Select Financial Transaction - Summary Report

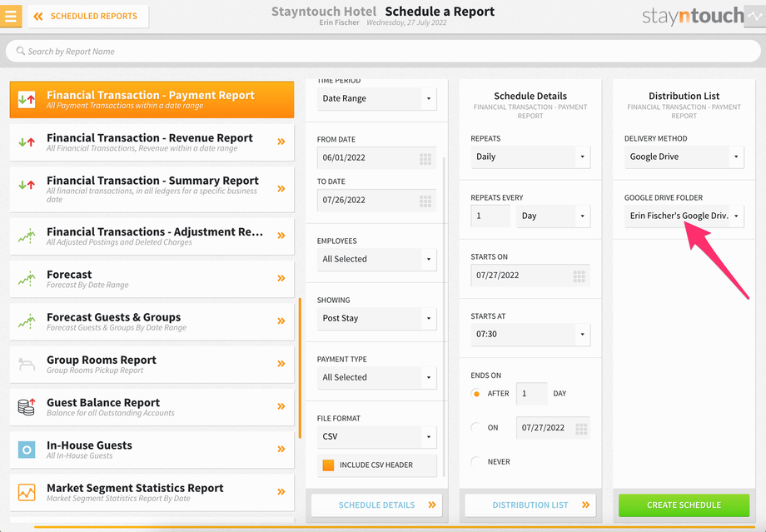coord(152,189)
